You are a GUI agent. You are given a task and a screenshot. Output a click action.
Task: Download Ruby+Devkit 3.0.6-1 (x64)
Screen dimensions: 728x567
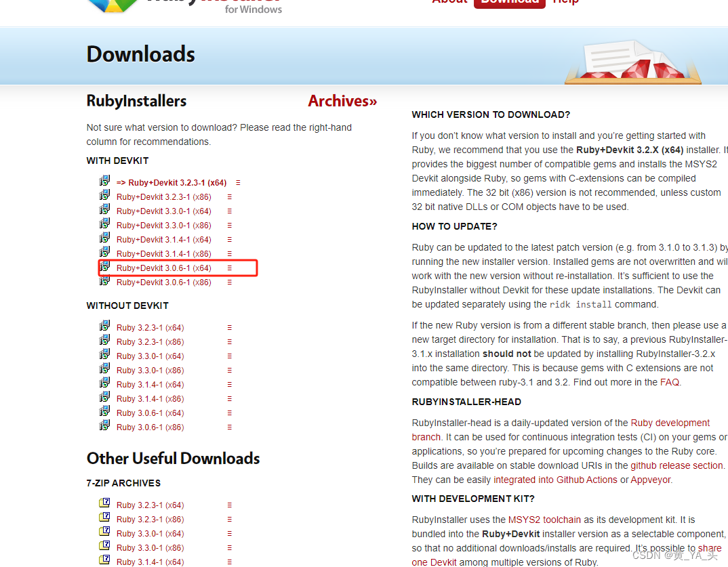164,268
